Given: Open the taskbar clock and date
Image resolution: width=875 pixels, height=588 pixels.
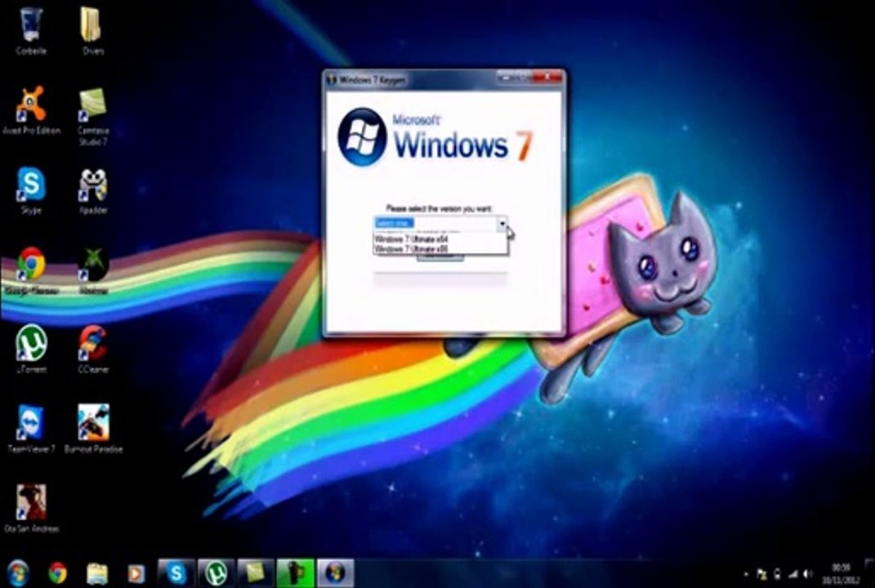Looking at the screenshot, I should tap(840, 573).
